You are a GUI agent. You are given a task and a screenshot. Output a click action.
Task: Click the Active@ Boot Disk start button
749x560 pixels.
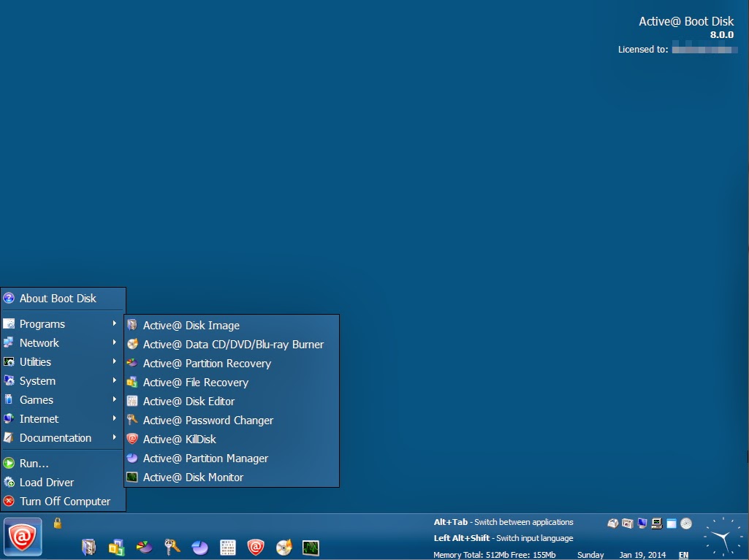click(x=23, y=538)
